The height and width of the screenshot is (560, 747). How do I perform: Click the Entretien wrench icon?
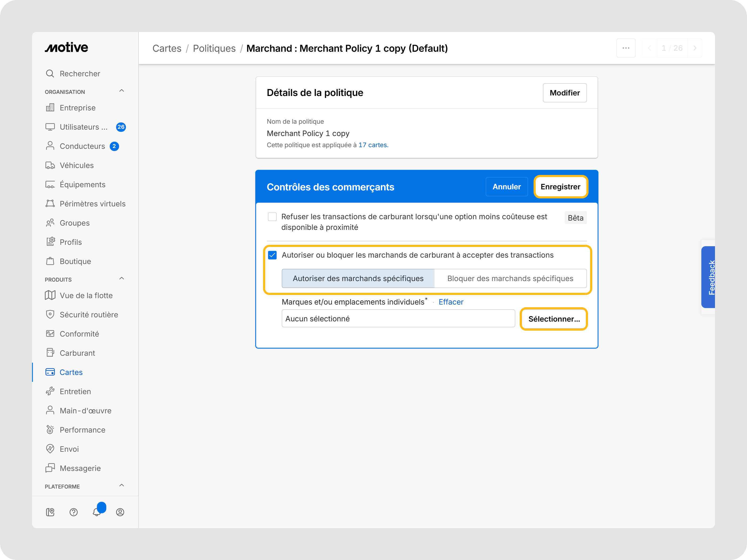50,391
